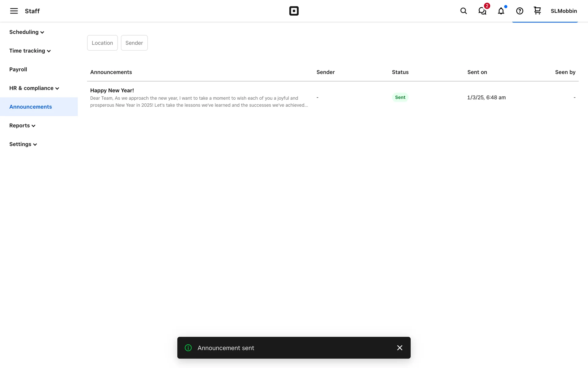Open the hamburger navigation menu

point(14,11)
